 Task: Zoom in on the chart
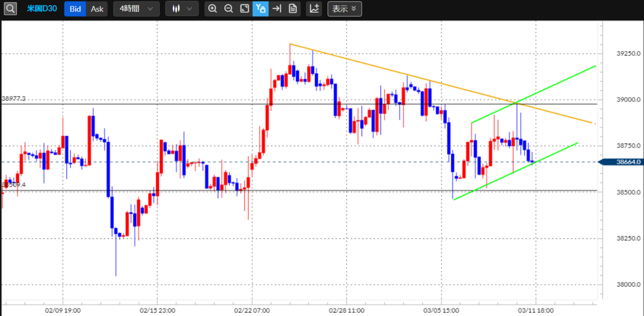pos(213,9)
